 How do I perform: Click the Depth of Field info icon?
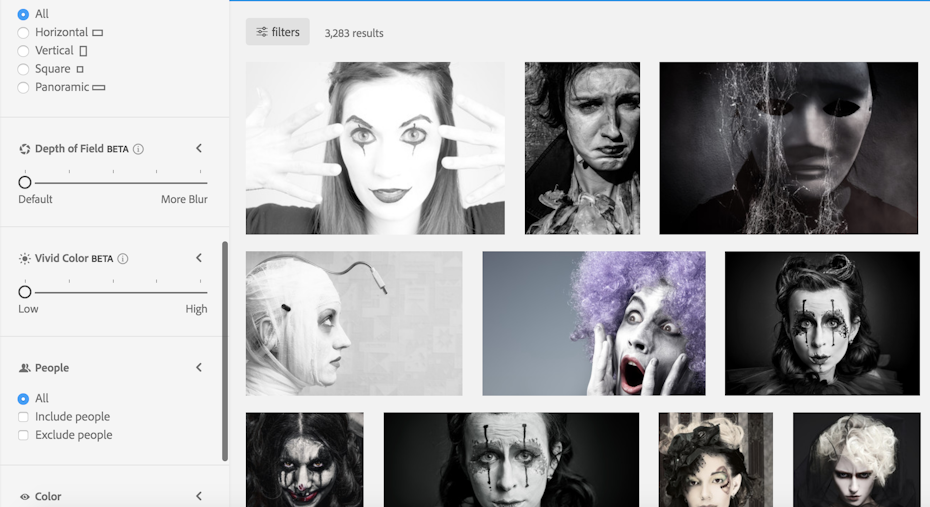click(138, 149)
